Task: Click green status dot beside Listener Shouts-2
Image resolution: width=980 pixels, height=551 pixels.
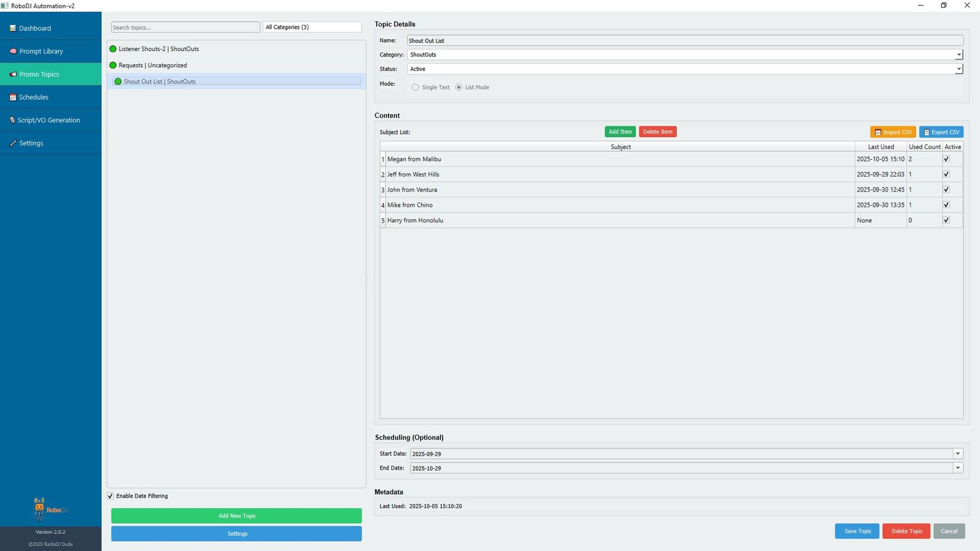Action: tap(113, 49)
